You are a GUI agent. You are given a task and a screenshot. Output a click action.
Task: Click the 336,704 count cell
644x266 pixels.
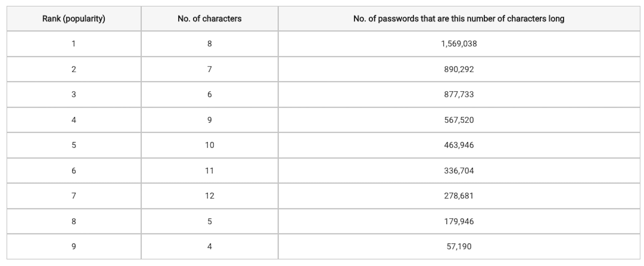coord(459,171)
